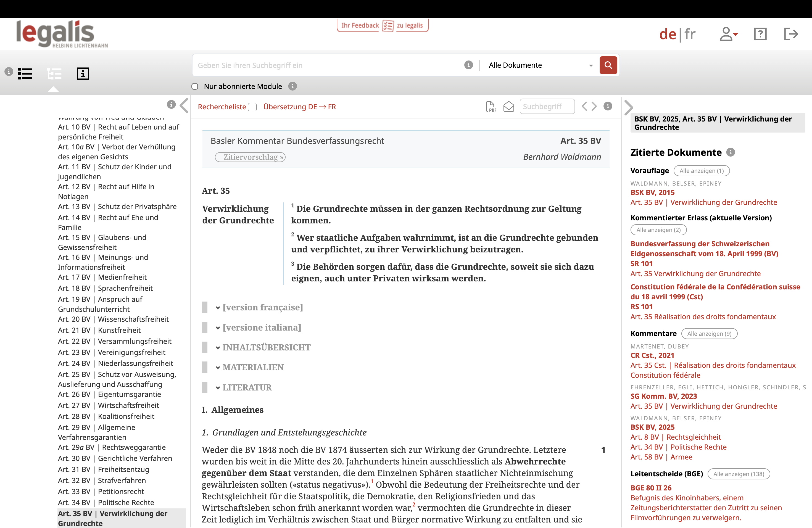The height and width of the screenshot is (528, 812).
Task: Click the logout icon
Action: (x=791, y=34)
